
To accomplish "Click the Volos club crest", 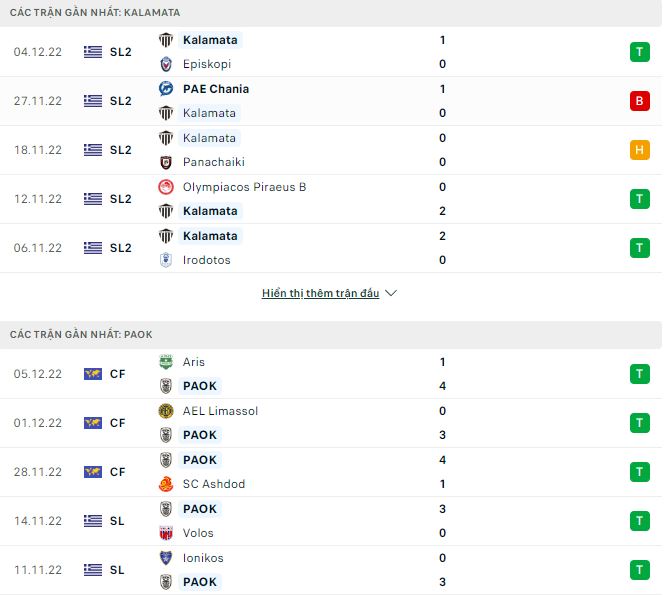I will pyautogui.click(x=166, y=533).
